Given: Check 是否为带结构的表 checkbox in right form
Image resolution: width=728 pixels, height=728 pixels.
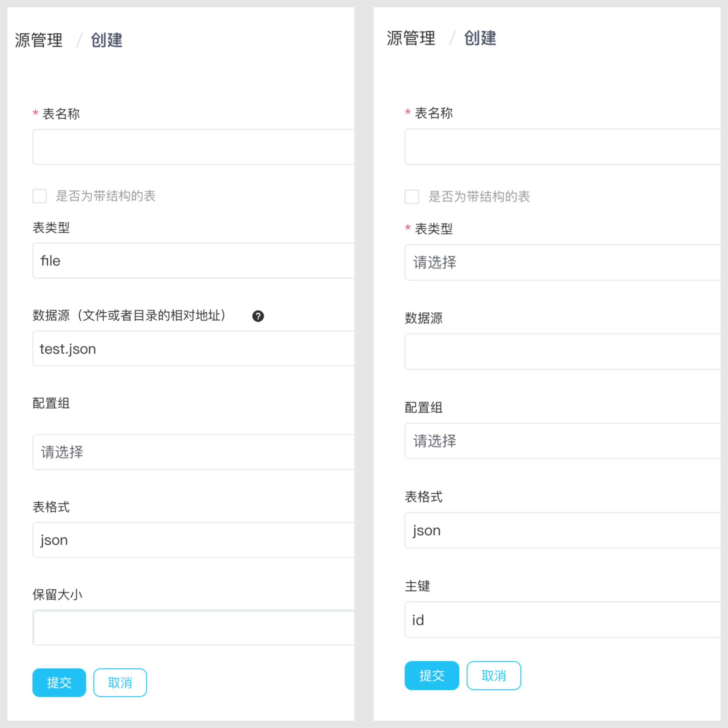Looking at the screenshot, I should tap(411, 197).
